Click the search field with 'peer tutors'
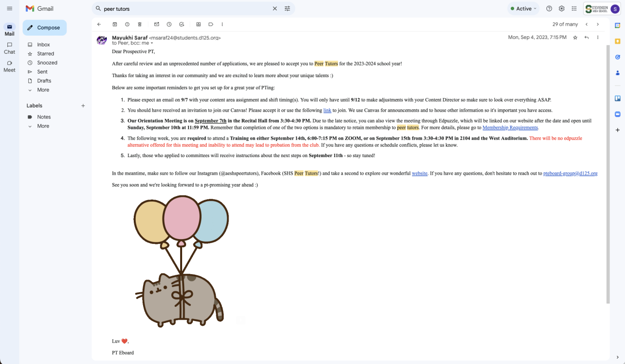Image resolution: width=625 pixels, height=364 pixels. pos(186,9)
